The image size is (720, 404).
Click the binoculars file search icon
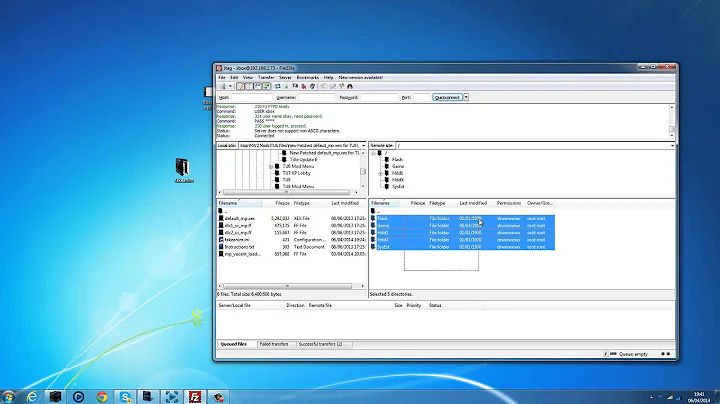pos(350,86)
